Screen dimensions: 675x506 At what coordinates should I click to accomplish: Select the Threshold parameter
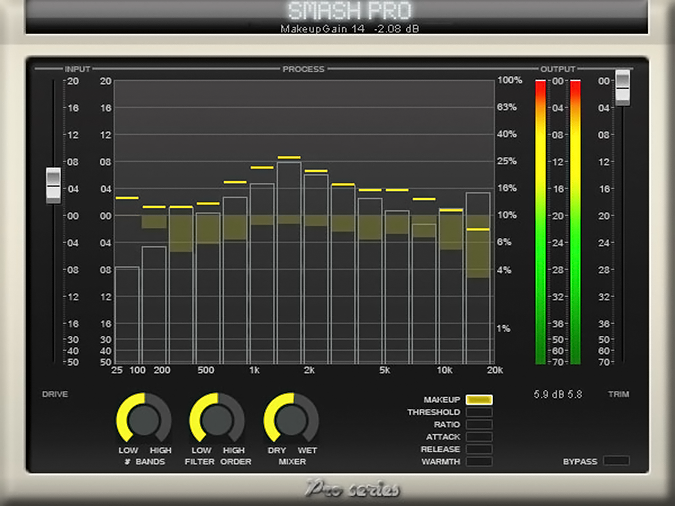(x=479, y=412)
